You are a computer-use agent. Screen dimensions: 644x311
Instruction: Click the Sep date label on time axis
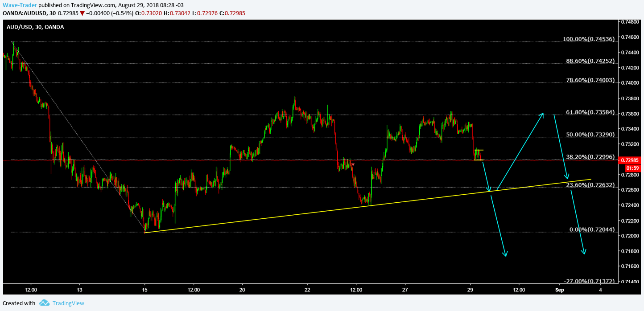[x=560, y=290]
